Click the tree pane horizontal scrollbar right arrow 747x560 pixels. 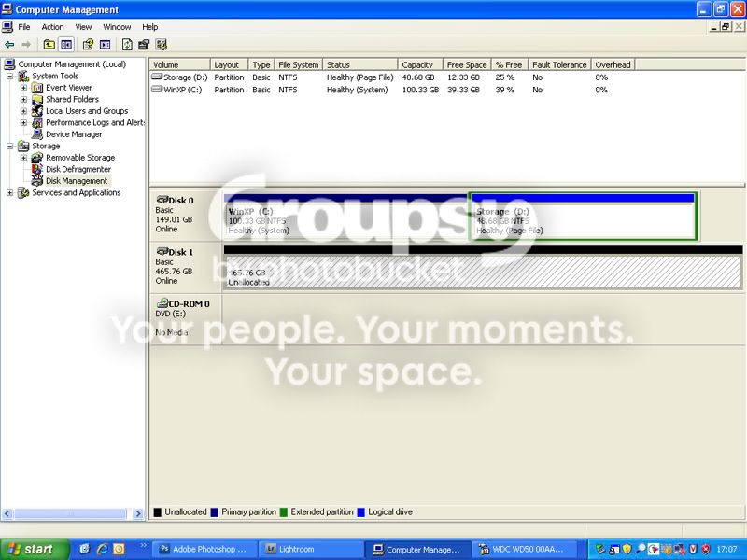(138, 513)
